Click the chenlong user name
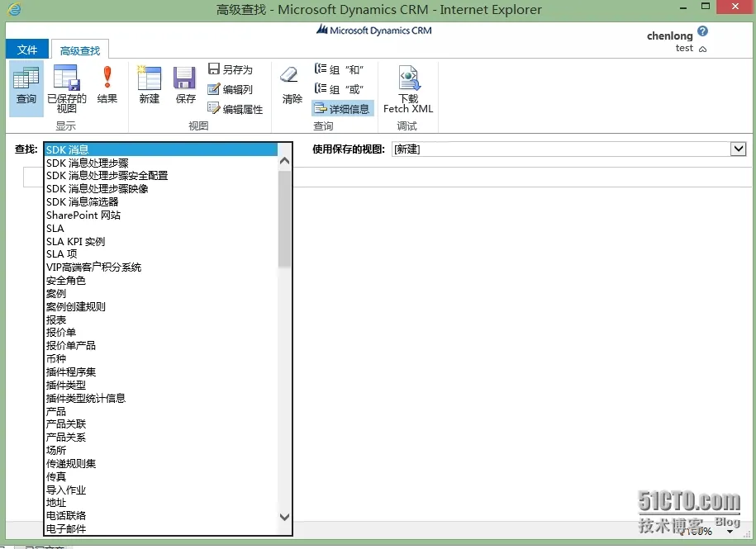Image resolution: width=756 pixels, height=549 pixels. coord(670,35)
